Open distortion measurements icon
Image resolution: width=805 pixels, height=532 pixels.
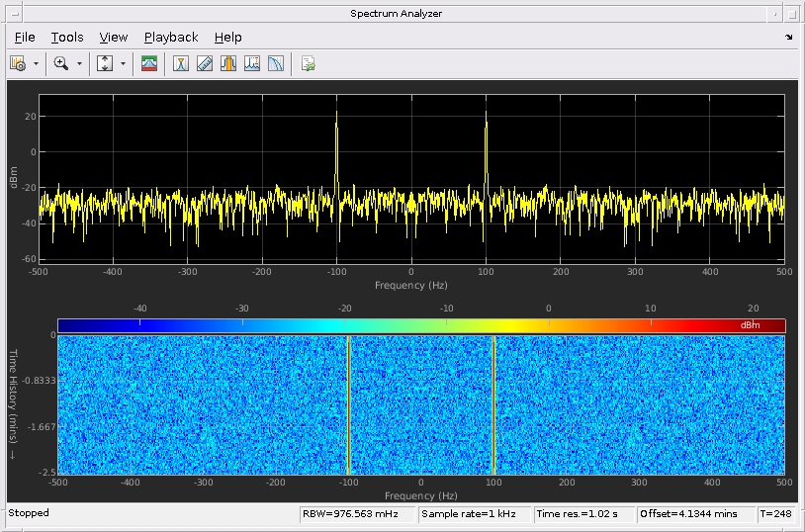tap(276, 63)
